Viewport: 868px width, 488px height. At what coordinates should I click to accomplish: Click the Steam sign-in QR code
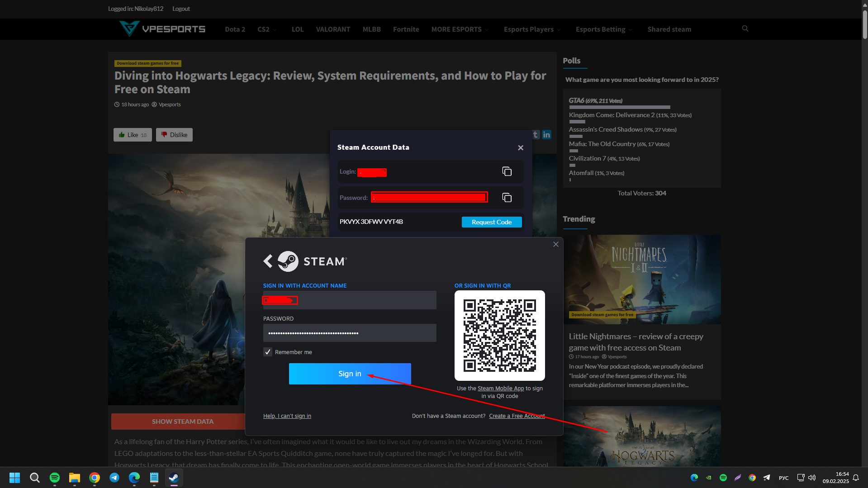[500, 336]
